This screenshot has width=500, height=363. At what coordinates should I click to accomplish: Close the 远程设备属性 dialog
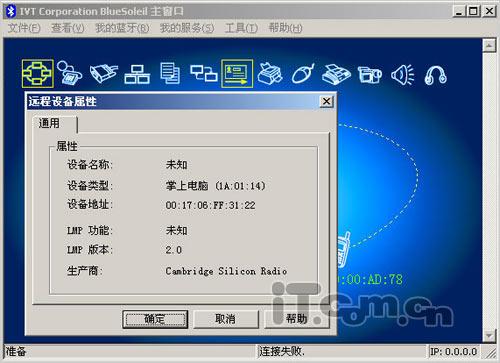tap(326, 101)
